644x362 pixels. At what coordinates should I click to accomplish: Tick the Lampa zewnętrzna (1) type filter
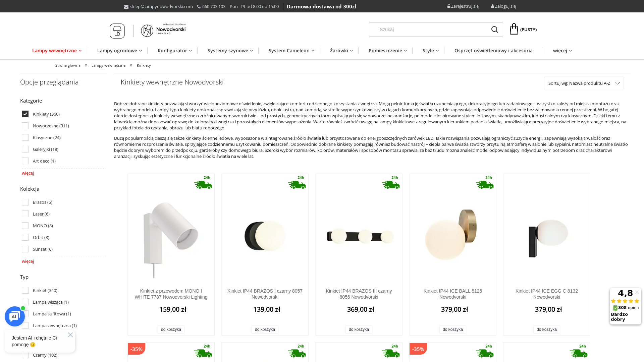click(25, 325)
